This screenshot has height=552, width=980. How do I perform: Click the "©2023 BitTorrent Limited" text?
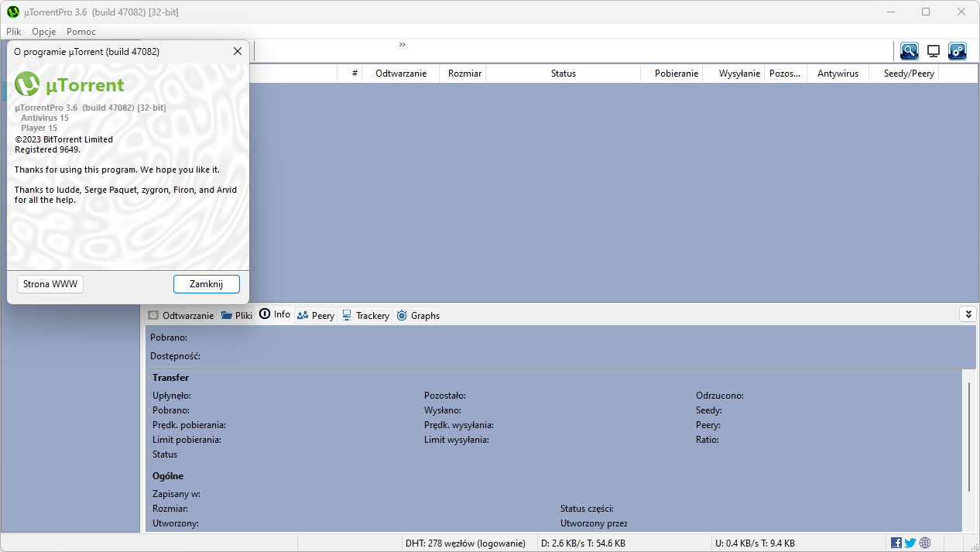click(63, 139)
